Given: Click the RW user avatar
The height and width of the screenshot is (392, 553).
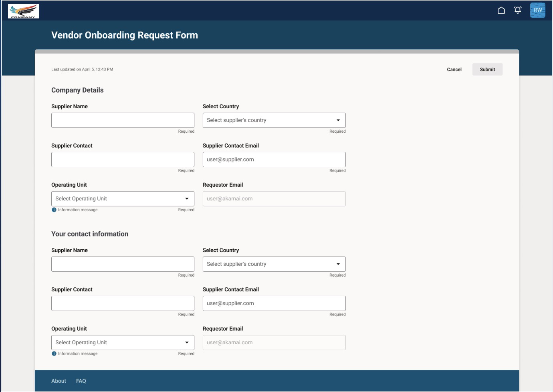Looking at the screenshot, I should click(538, 10).
